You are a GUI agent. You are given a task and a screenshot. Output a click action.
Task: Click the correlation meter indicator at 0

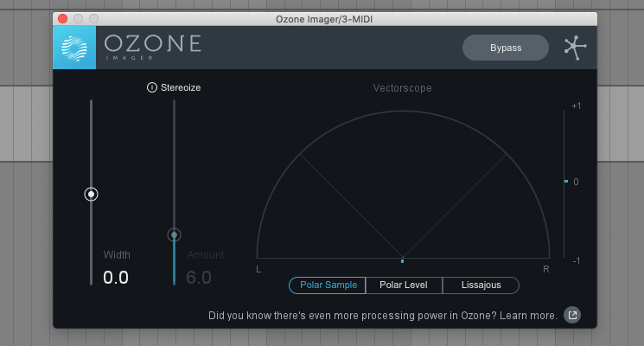(x=566, y=182)
